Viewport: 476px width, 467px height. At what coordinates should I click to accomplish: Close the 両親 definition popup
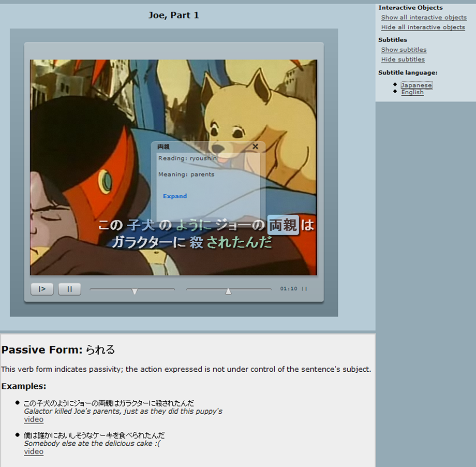click(x=255, y=147)
